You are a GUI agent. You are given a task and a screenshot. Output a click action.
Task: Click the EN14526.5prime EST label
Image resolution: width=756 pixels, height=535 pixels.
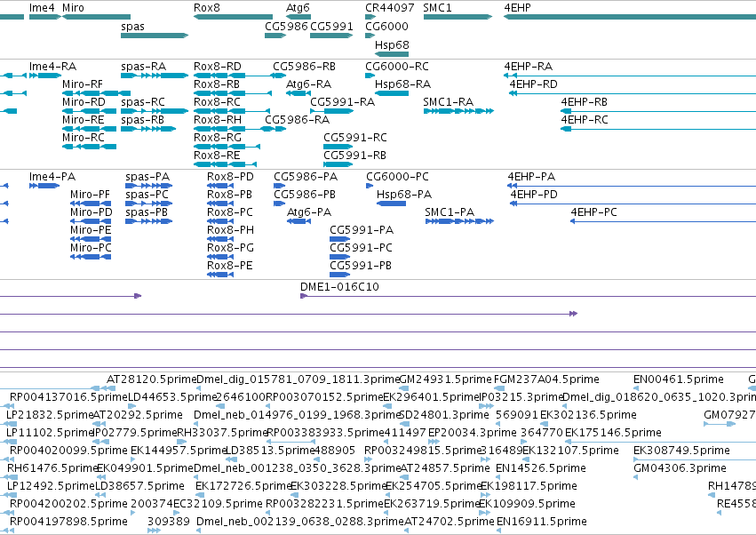(x=541, y=468)
